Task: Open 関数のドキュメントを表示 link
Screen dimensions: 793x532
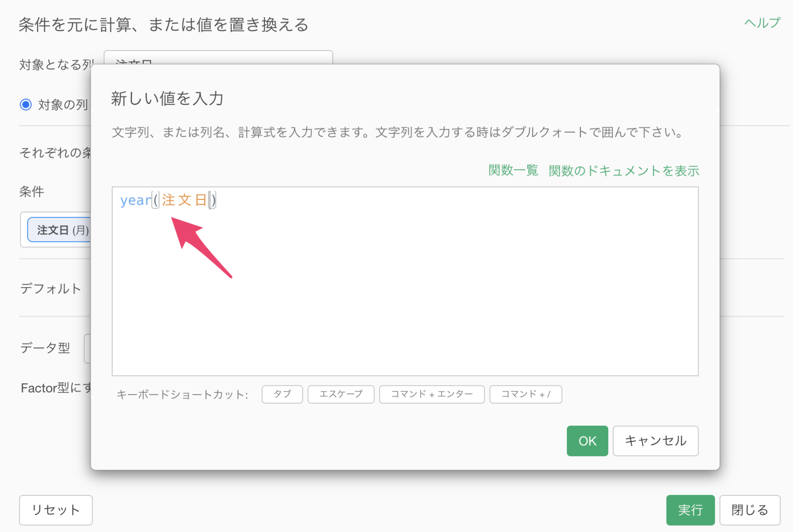Action: (624, 170)
